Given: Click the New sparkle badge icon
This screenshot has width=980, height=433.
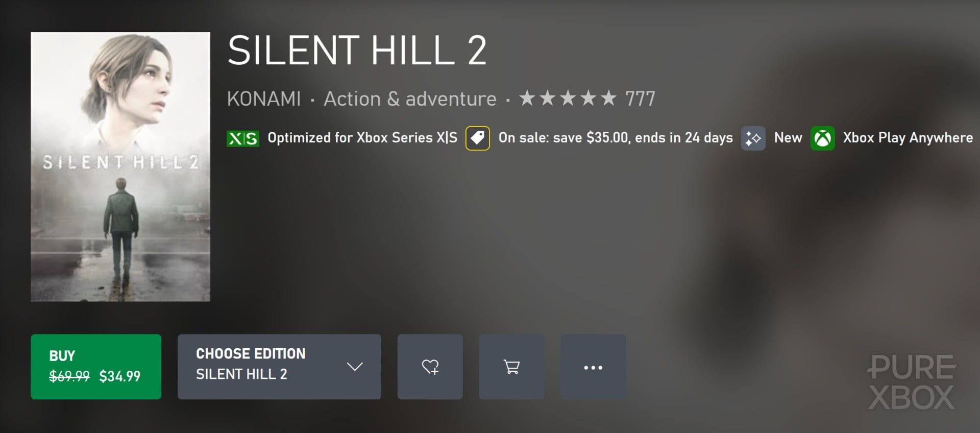Looking at the screenshot, I should (x=753, y=138).
